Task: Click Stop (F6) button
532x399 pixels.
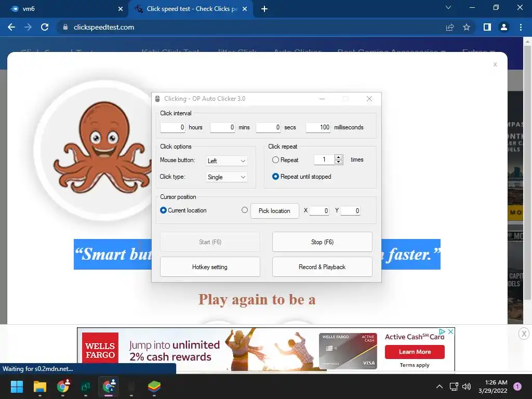Action: [x=322, y=242]
